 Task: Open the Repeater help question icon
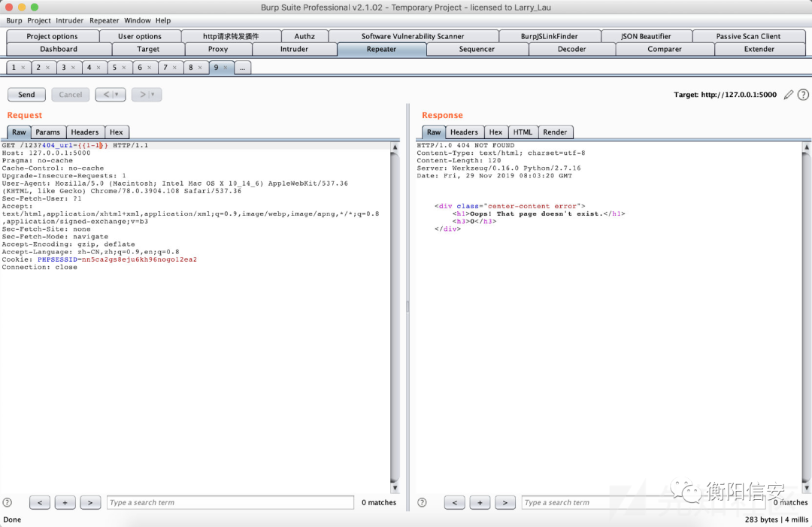pyautogui.click(x=803, y=95)
